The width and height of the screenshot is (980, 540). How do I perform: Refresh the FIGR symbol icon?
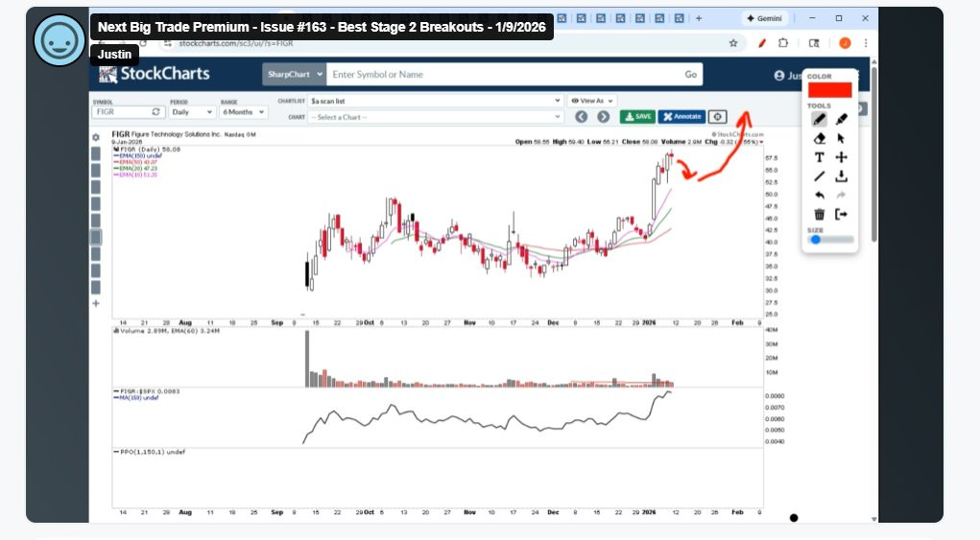coord(156,112)
